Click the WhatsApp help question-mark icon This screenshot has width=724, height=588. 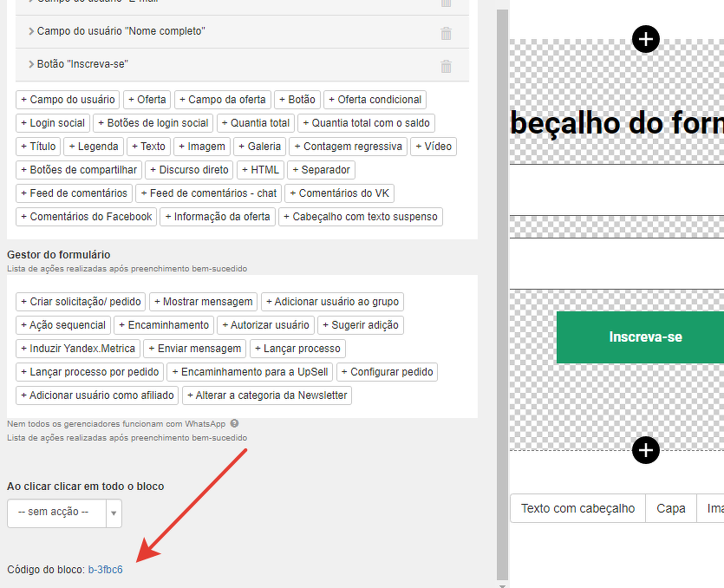pyautogui.click(x=234, y=424)
